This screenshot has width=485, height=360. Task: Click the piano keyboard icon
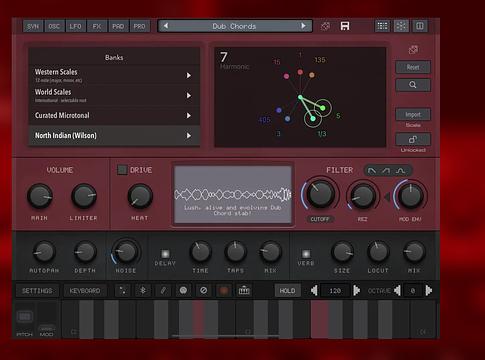(244, 291)
